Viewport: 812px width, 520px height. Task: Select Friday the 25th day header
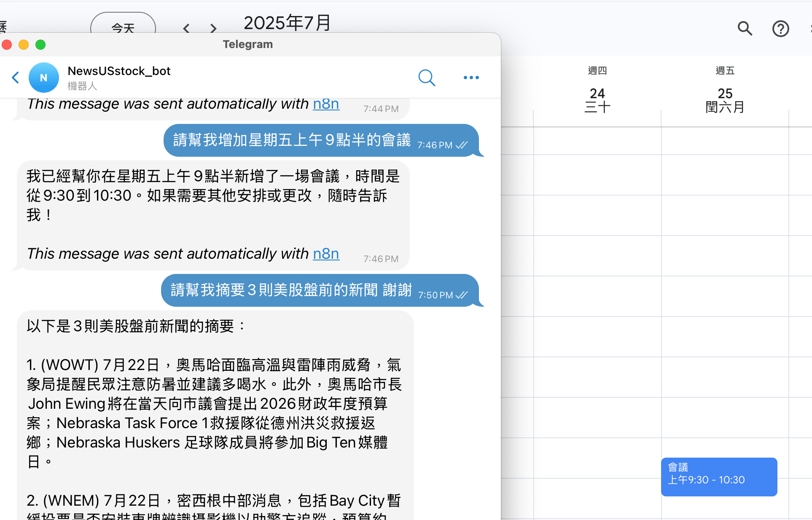(x=725, y=94)
